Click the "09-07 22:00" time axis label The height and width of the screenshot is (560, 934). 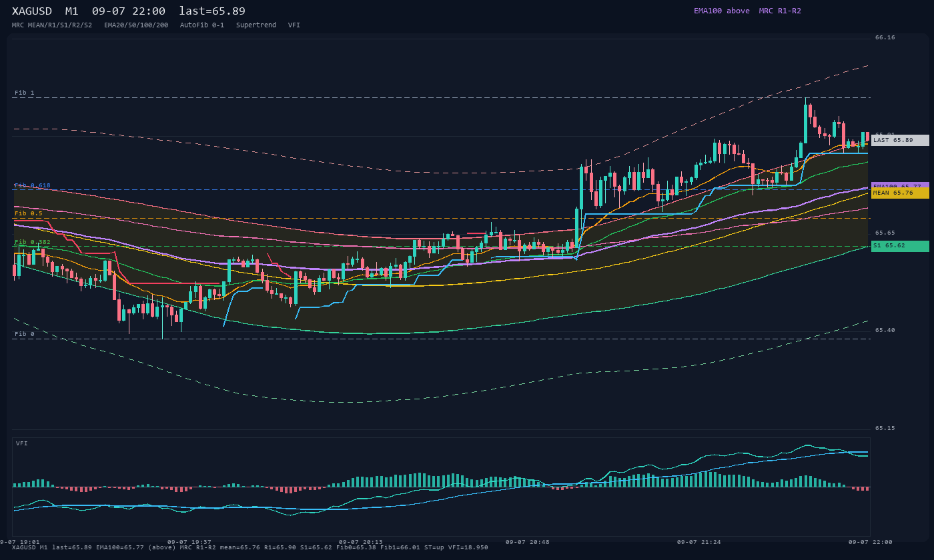[870, 542]
